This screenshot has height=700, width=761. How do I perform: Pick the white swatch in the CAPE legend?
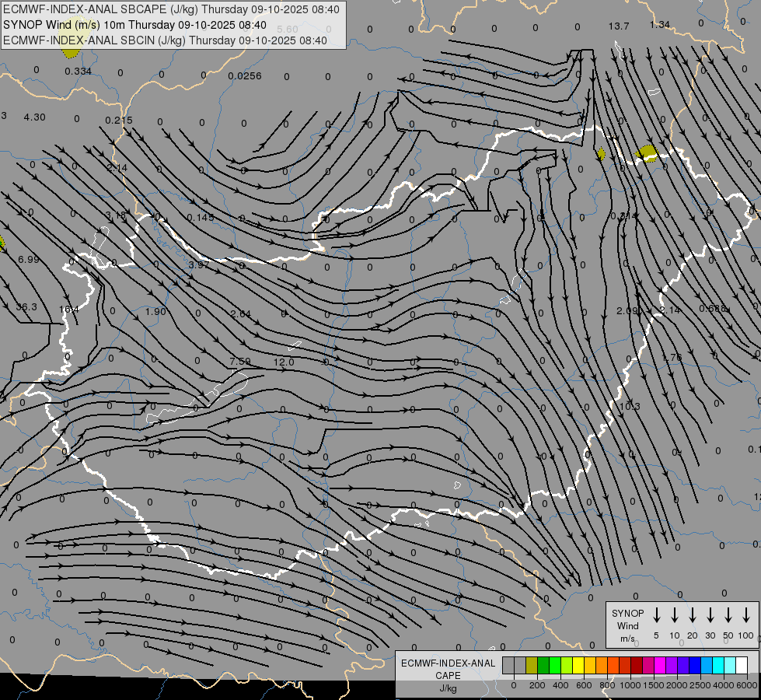741,665
